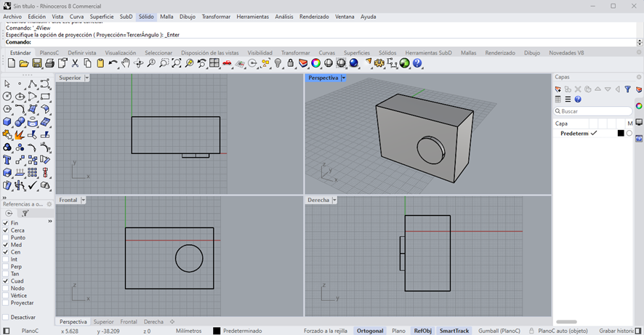Click the Undo arrow icon

113,64
